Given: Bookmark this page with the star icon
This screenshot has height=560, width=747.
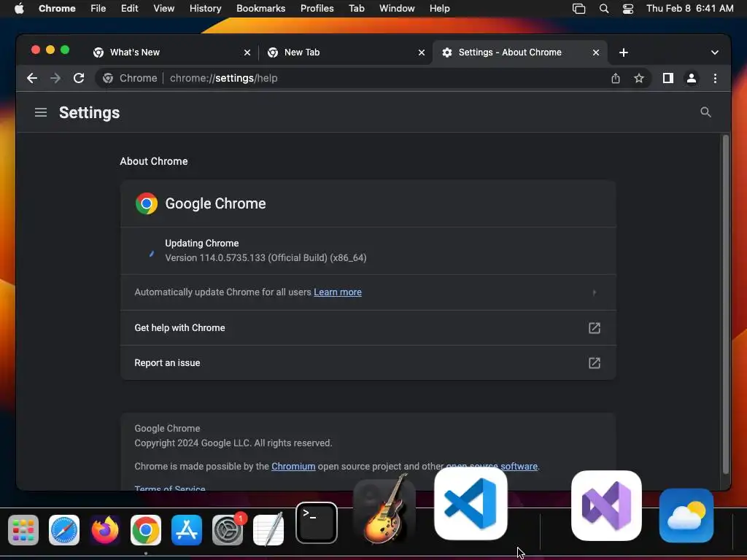Looking at the screenshot, I should [639, 78].
